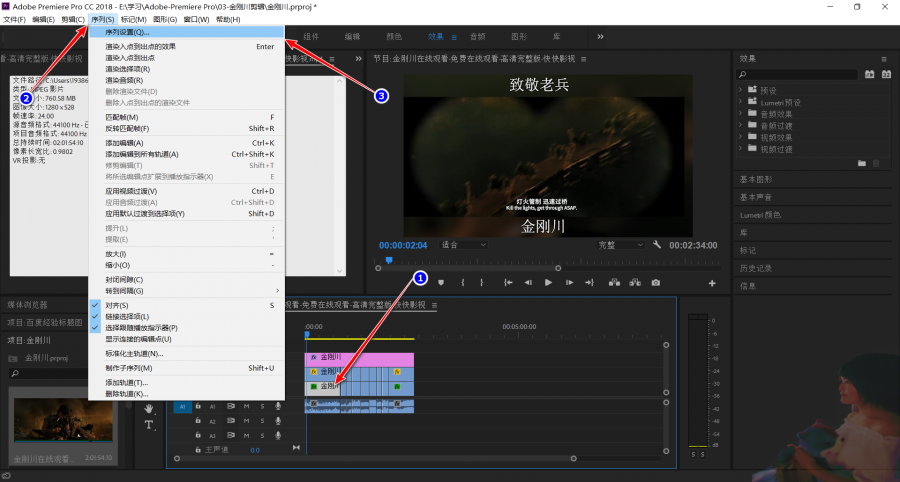Viewport: 900px width, 482px height.
Task: Open the Effects panel menu icon
Action: point(884,59)
